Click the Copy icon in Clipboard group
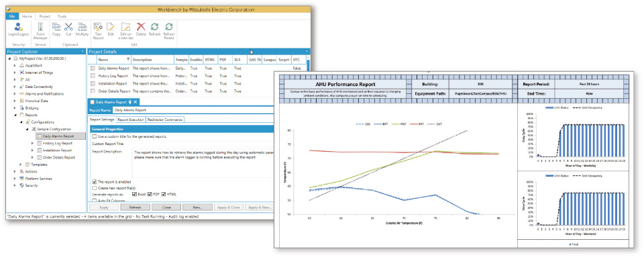This screenshot has width=644, height=258. point(56,30)
